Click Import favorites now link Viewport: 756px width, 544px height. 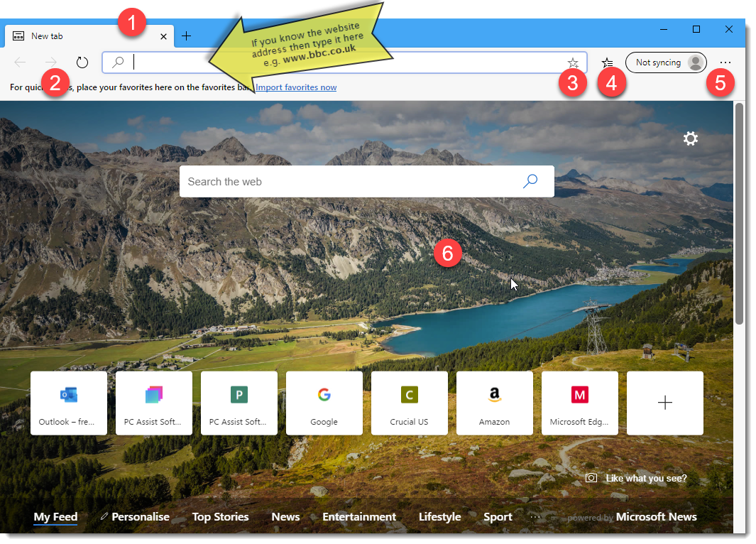pos(296,87)
